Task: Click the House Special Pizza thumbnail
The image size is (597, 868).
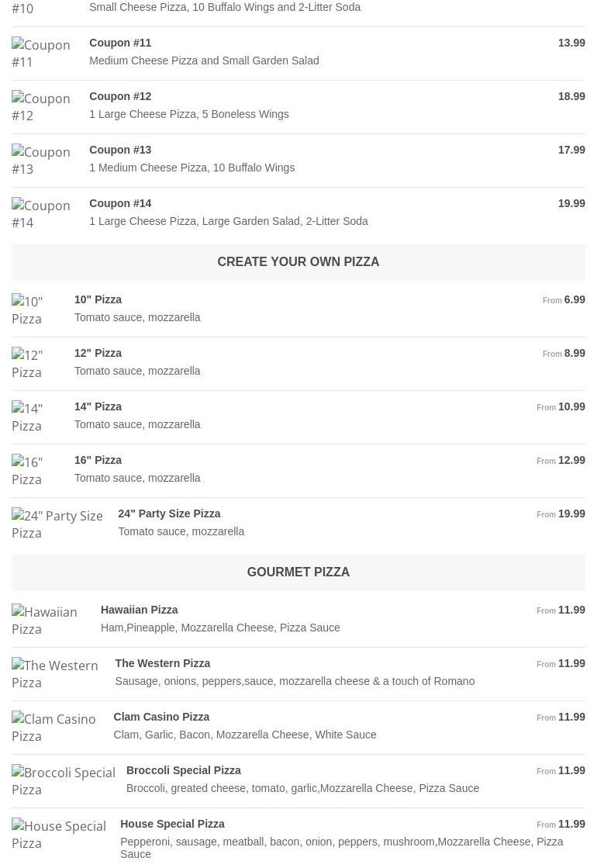Action: (x=59, y=835)
